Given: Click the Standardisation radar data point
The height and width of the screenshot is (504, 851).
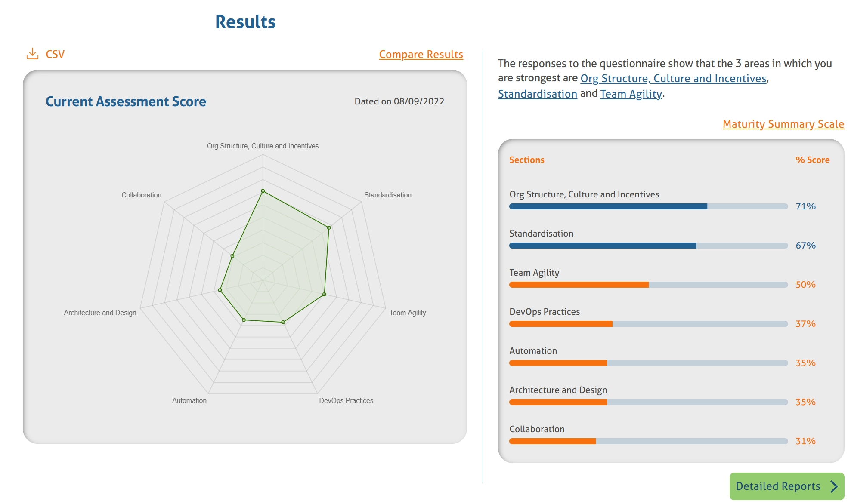Looking at the screenshot, I should (x=329, y=227).
